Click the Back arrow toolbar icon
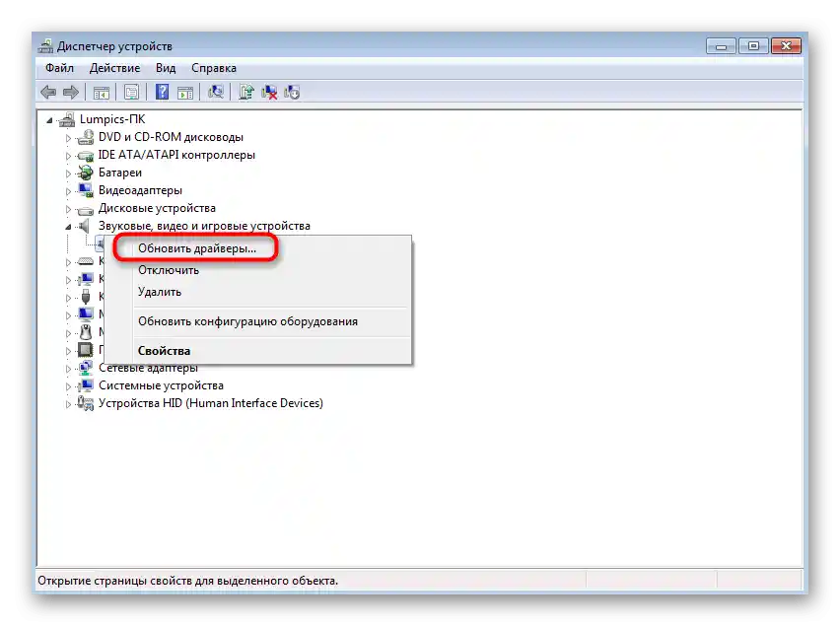The width and height of the screenshot is (840, 626). click(48, 92)
